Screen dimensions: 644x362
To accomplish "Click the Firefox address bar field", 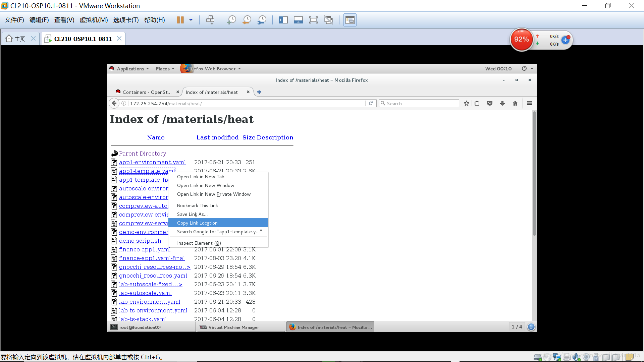I will [235, 103].
